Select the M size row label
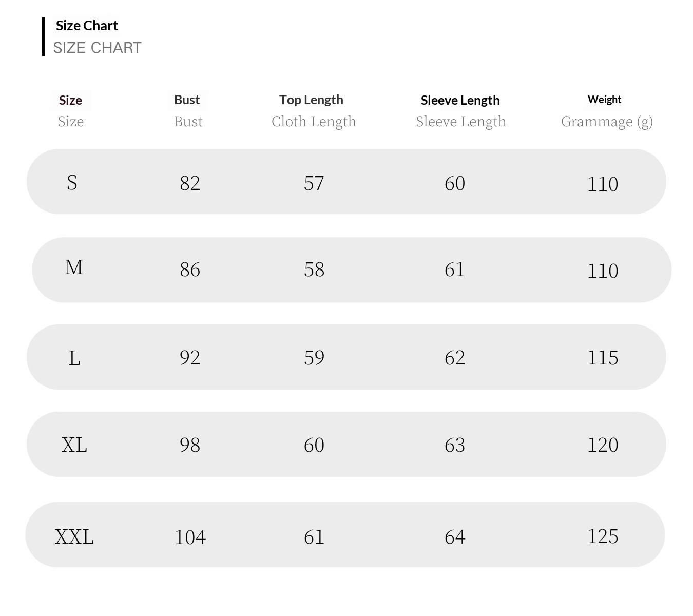Screen dimensions: 693x616 (74, 267)
